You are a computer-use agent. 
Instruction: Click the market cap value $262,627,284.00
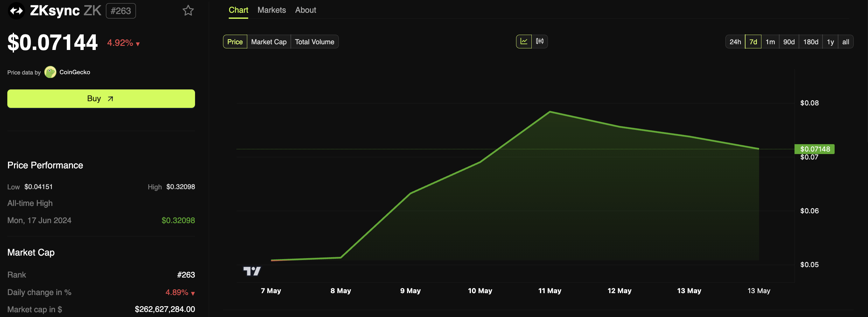165,309
